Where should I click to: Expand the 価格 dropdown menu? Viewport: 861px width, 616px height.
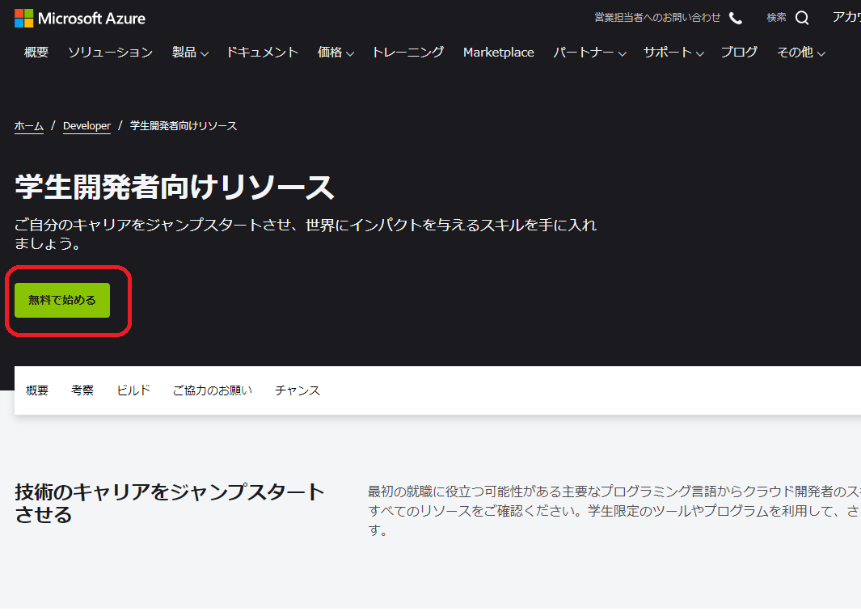point(336,53)
